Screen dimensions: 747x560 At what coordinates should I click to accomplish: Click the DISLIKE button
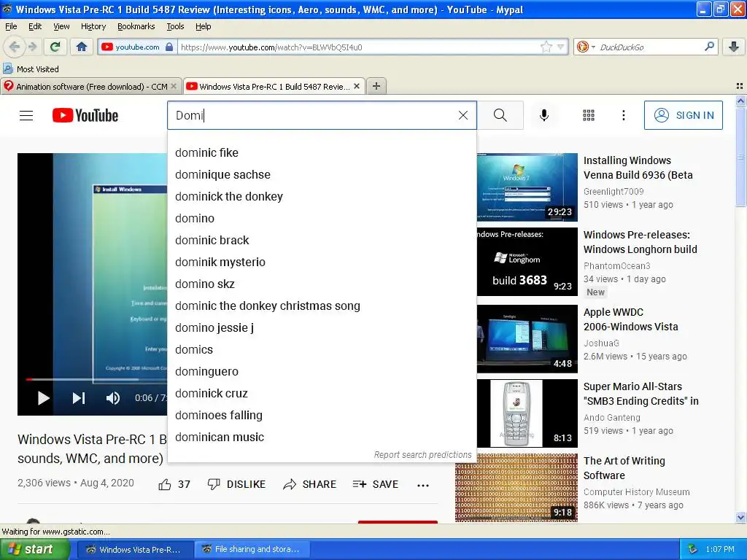point(237,485)
